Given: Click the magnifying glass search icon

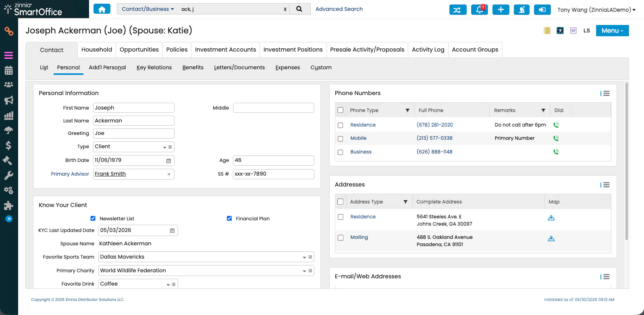Looking at the screenshot, I should [299, 9].
